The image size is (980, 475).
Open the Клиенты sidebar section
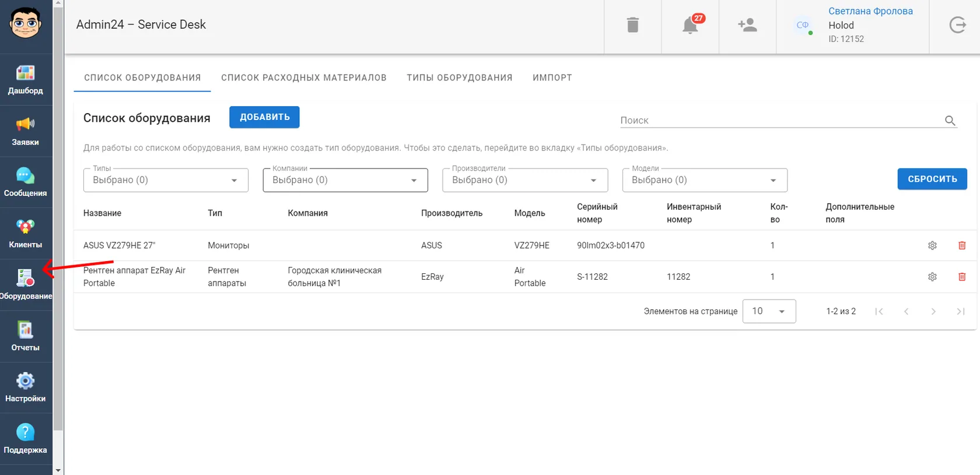[26, 234]
